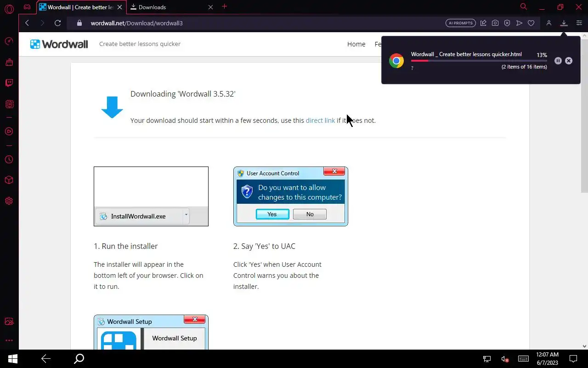
Task: Open the network tray icon
Action: point(487,359)
